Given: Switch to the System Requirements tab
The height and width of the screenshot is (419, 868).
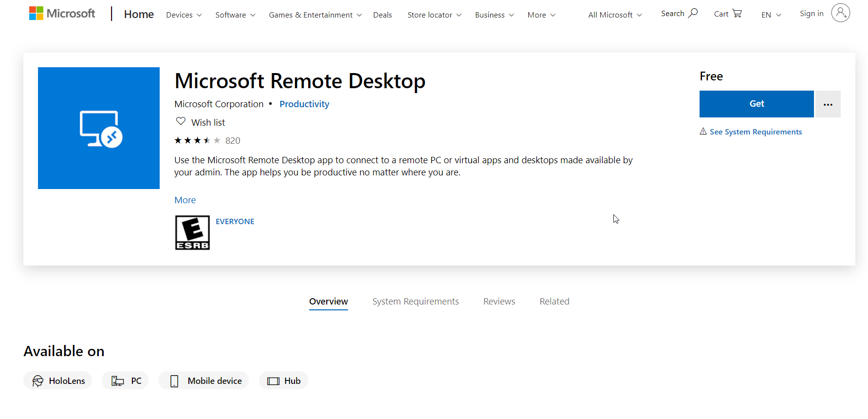Looking at the screenshot, I should [416, 302].
